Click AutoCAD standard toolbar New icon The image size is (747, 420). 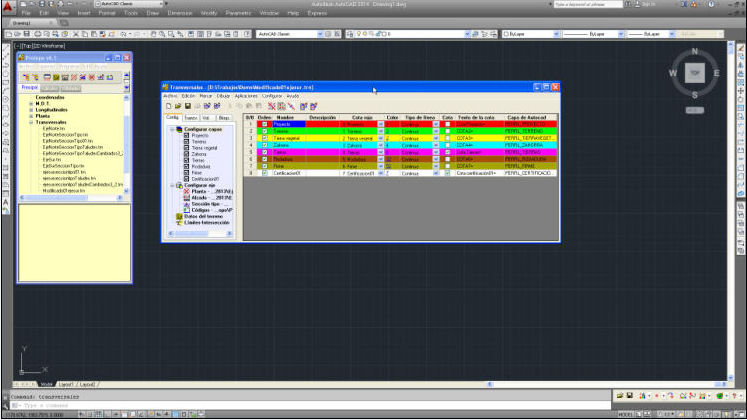[x=9, y=34]
